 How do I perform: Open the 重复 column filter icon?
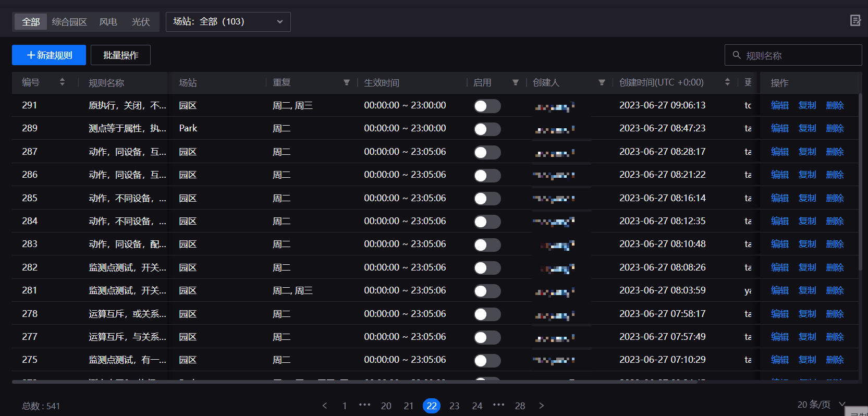click(347, 82)
